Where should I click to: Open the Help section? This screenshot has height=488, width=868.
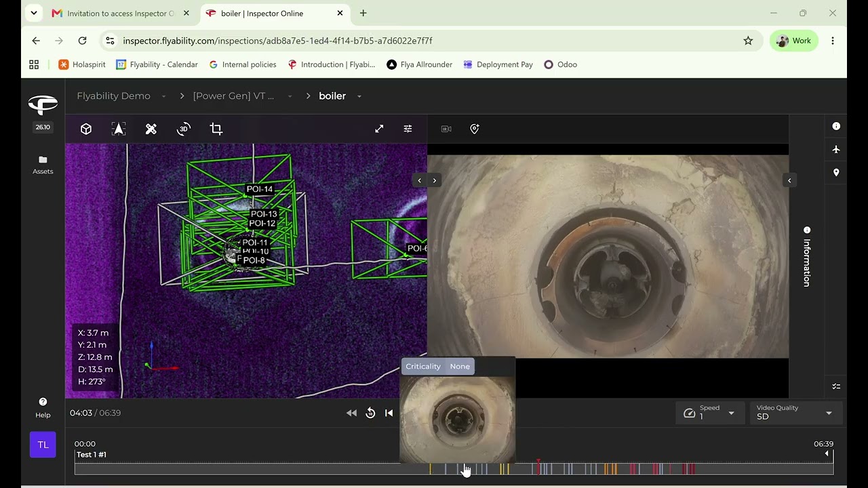pyautogui.click(x=43, y=407)
